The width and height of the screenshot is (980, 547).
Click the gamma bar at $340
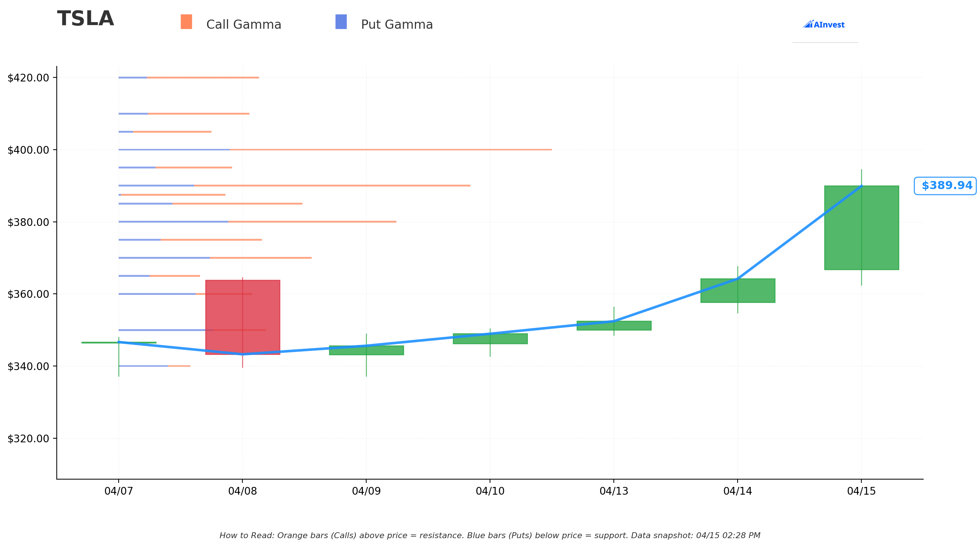[154, 366]
